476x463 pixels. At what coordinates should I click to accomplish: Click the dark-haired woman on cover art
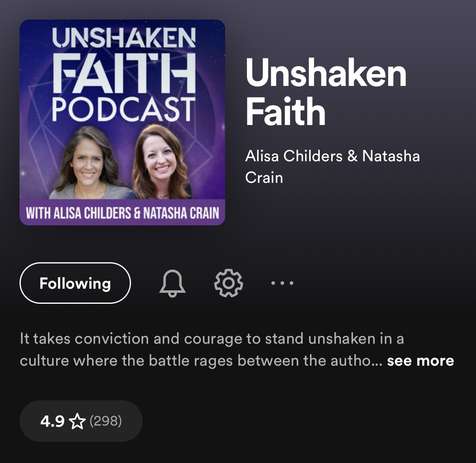[88, 164]
